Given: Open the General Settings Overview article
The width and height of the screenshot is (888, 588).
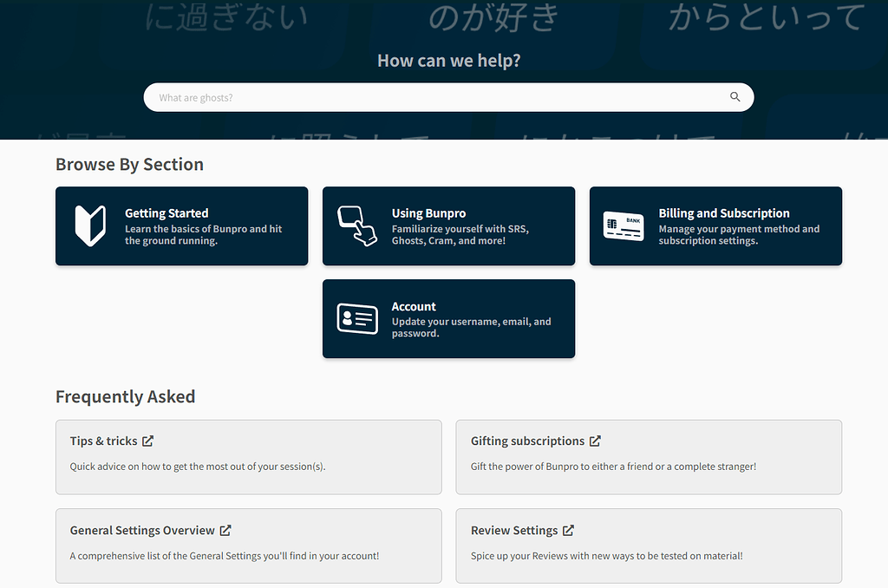Looking at the screenshot, I should (x=249, y=546).
